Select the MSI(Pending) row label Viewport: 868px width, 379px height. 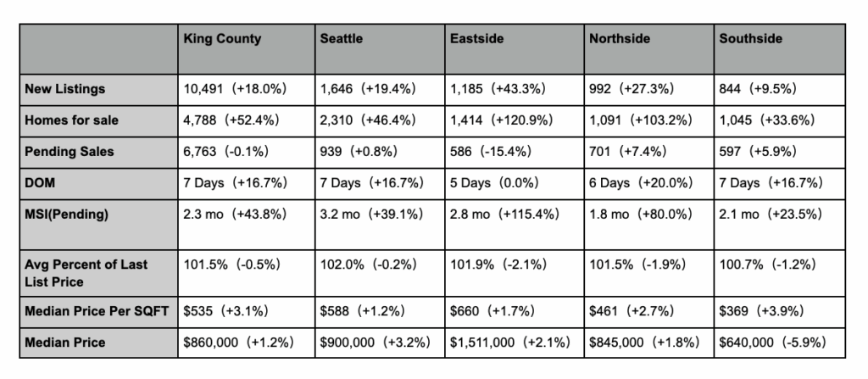click(x=67, y=215)
